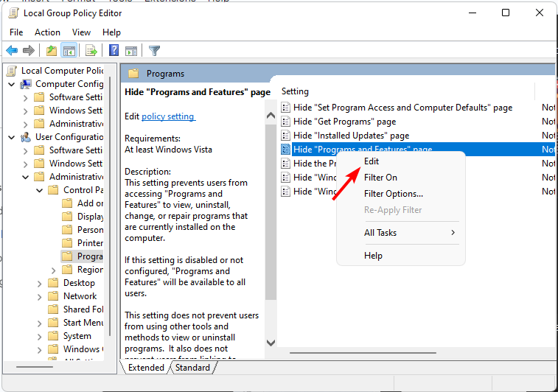This screenshot has height=392, width=558.
Task: Click the Back arrow toolbar icon
Action: pos(12,51)
